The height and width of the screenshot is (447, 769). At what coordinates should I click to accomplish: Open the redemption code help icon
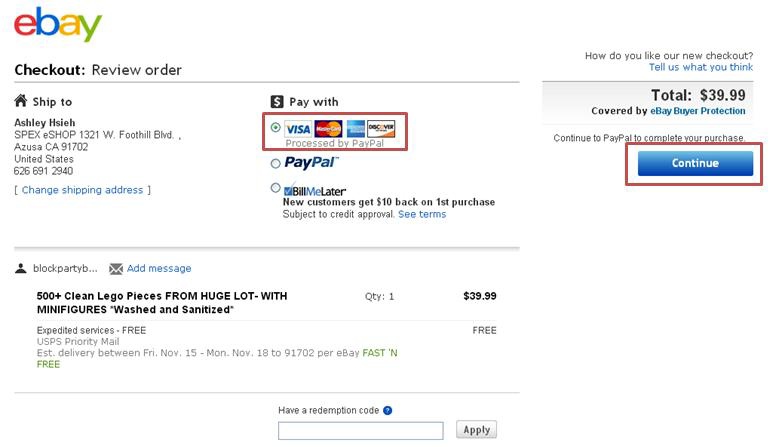(387, 410)
